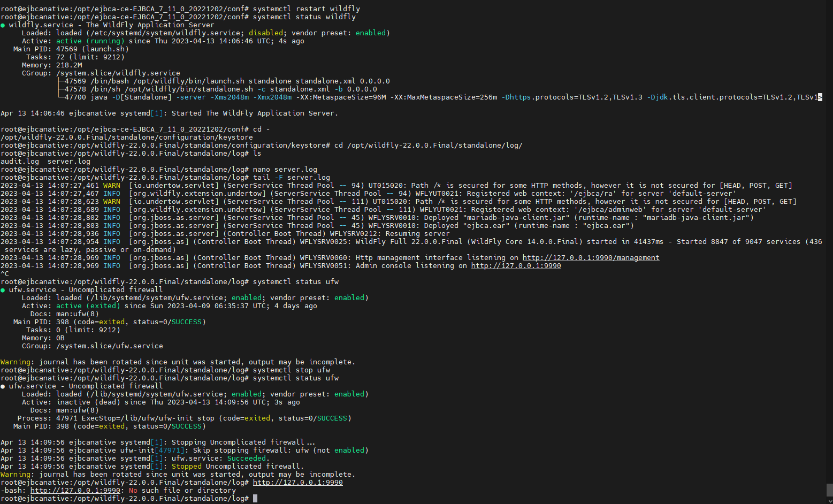Click 'WildFly Full 22.0.0.Final' started message

click(409, 242)
